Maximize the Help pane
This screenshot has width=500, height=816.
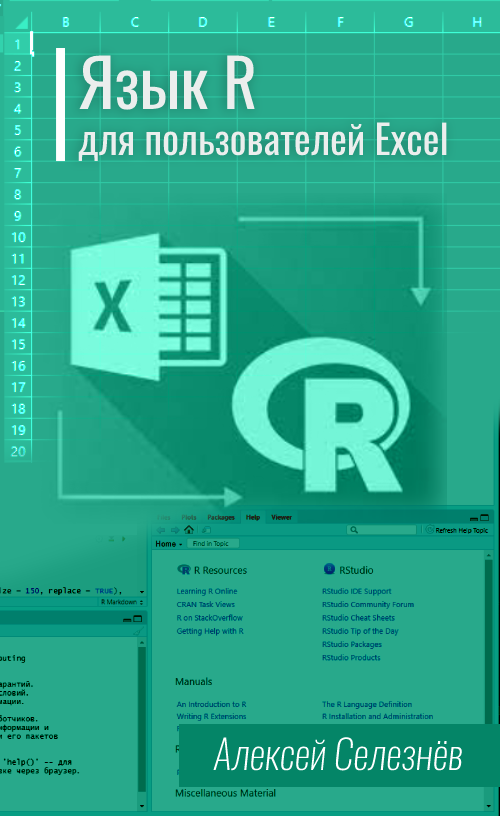click(x=484, y=517)
